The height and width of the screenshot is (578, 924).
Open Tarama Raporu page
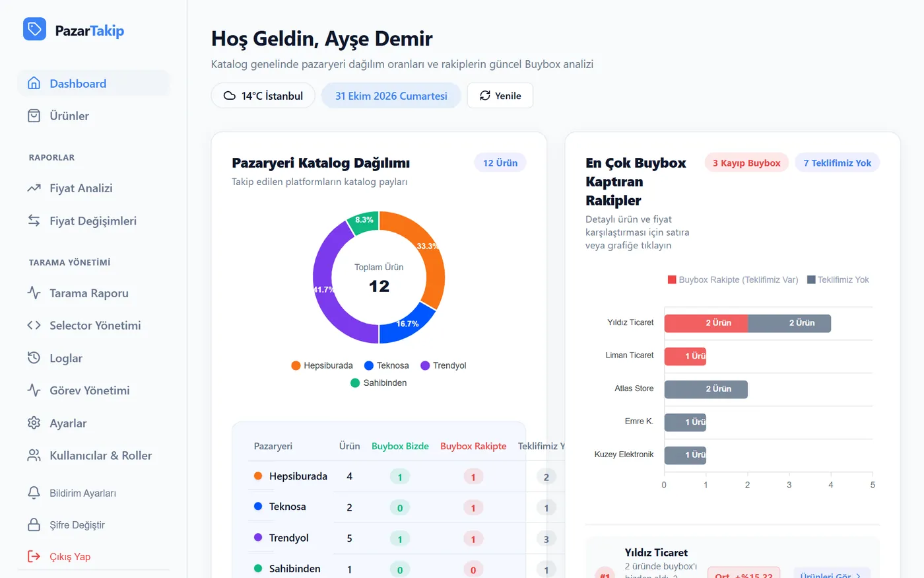pyautogui.click(x=93, y=293)
